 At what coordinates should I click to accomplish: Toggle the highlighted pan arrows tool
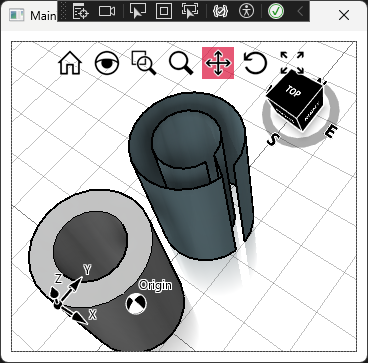click(x=218, y=63)
